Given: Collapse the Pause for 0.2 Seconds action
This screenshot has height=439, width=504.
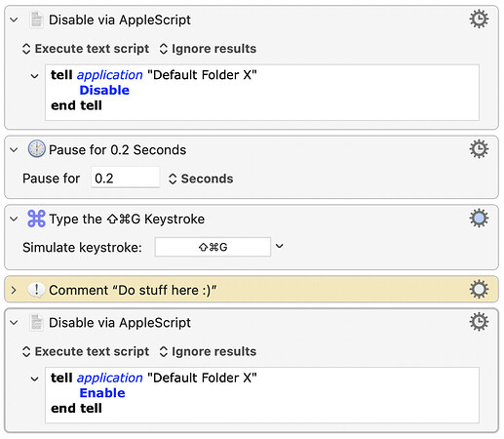Looking at the screenshot, I should pos(14,150).
